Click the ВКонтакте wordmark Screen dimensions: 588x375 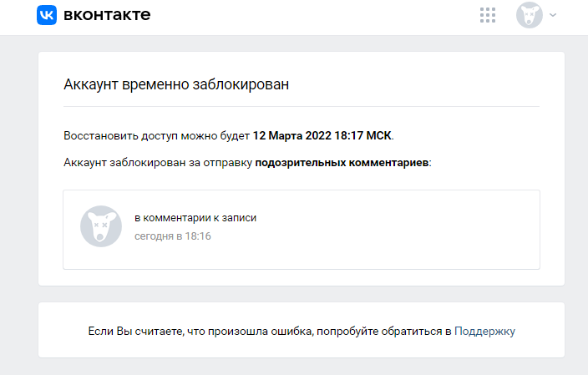coord(106,15)
